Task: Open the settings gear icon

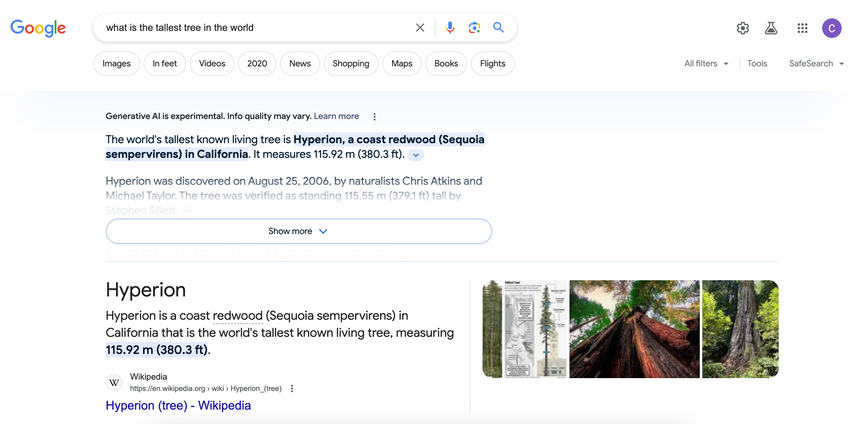Action: pos(742,28)
